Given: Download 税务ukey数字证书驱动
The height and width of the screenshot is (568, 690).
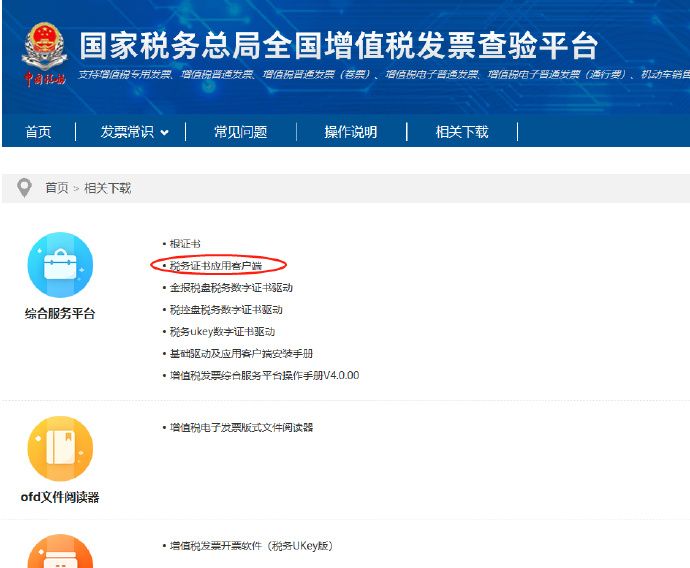Looking at the screenshot, I should point(222,331).
